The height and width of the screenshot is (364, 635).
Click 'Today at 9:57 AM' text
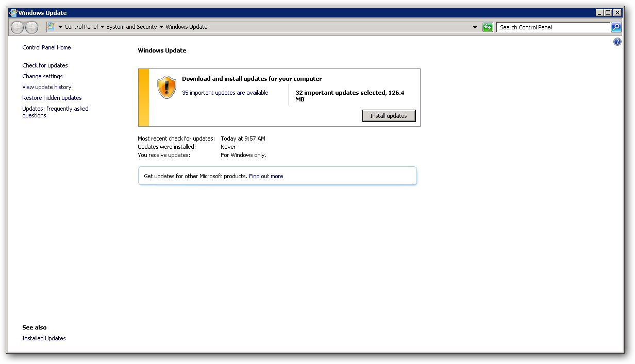coord(243,138)
